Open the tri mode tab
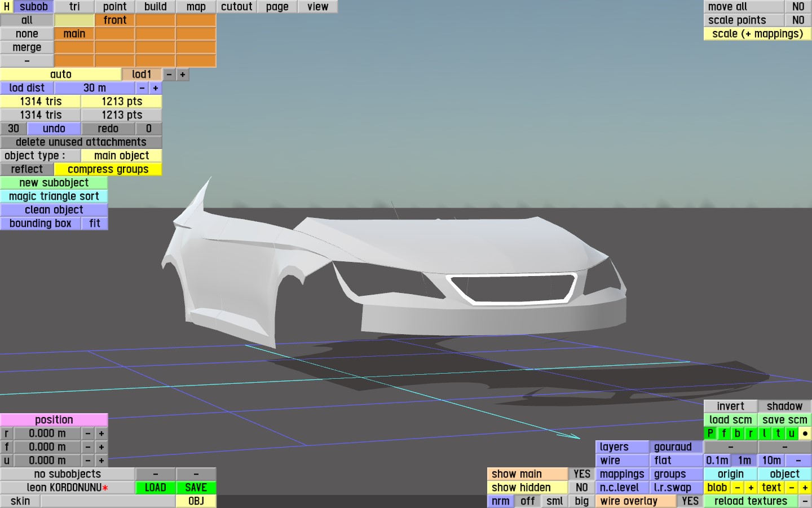Image resolution: width=812 pixels, height=508 pixels. [x=74, y=7]
